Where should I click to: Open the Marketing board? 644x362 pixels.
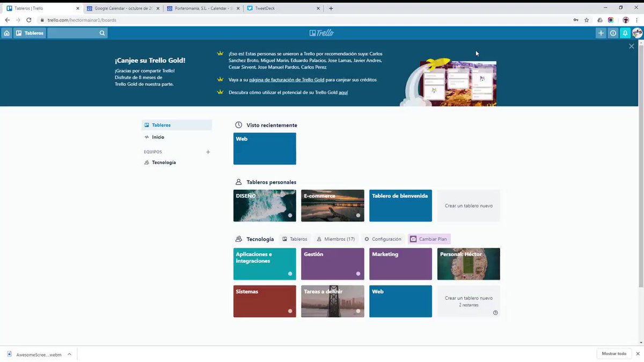click(x=400, y=264)
